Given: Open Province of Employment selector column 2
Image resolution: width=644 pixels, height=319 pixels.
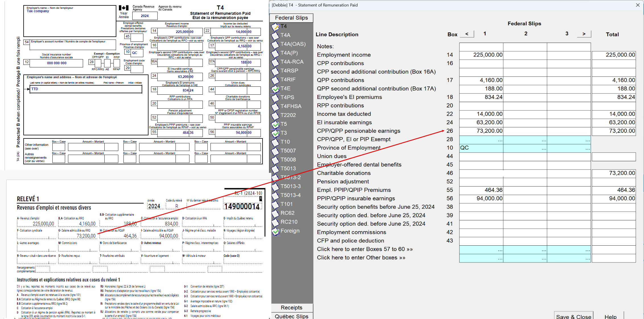Looking at the screenshot, I should click(x=525, y=148).
